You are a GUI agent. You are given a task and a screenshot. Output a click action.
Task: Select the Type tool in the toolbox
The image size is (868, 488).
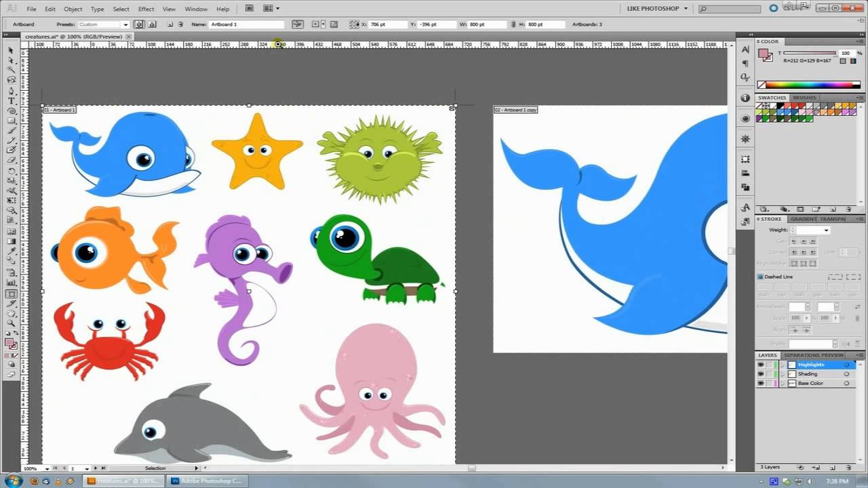point(12,100)
